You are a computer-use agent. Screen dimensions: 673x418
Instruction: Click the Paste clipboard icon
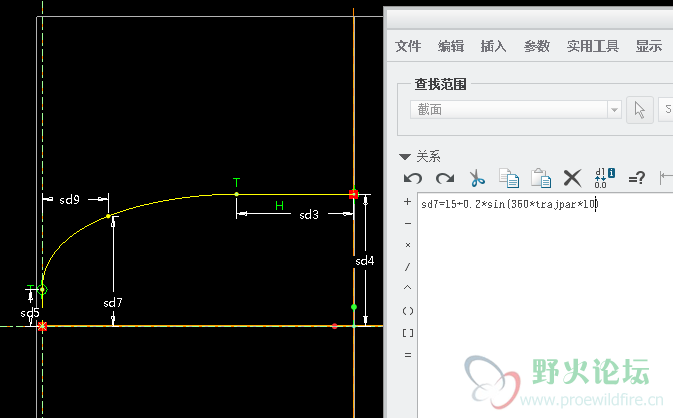[541, 178]
